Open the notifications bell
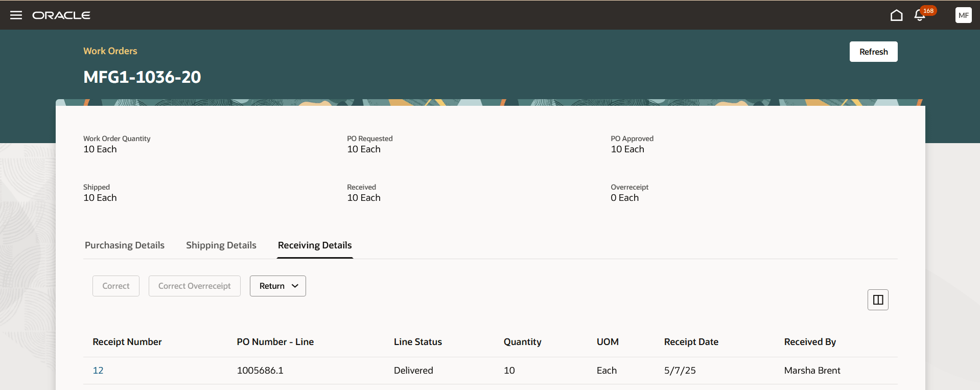 920,15
